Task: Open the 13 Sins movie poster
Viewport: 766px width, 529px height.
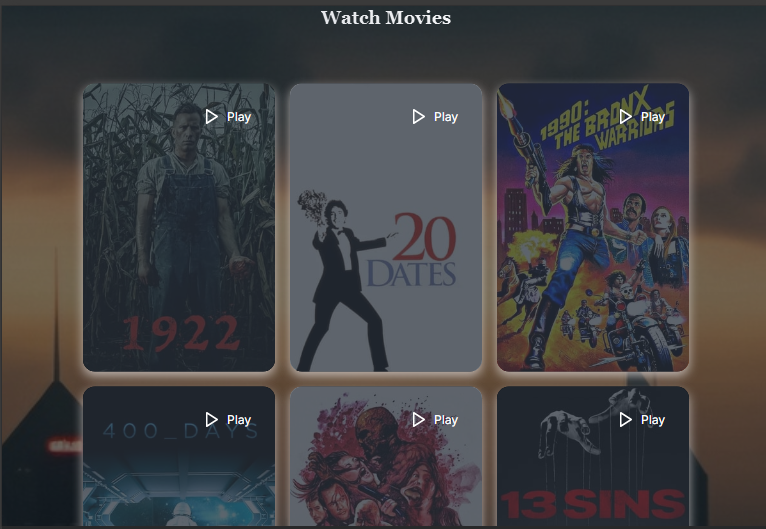Action: (593, 457)
